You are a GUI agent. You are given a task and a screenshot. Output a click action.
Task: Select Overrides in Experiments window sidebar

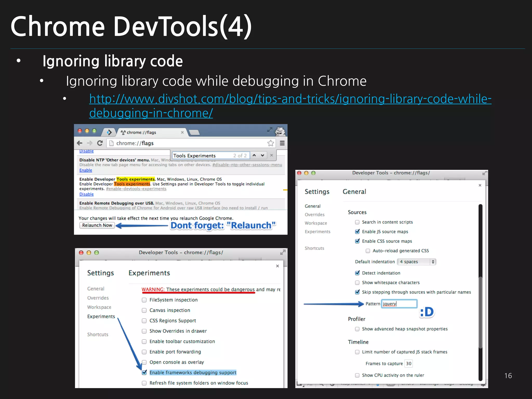click(x=98, y=298)
